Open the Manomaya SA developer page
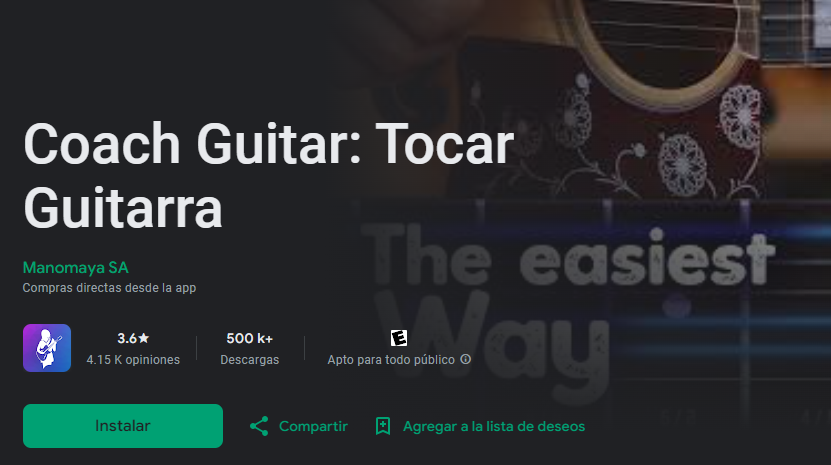The height and width of the screenshot is (465, 831). [76, 268]
